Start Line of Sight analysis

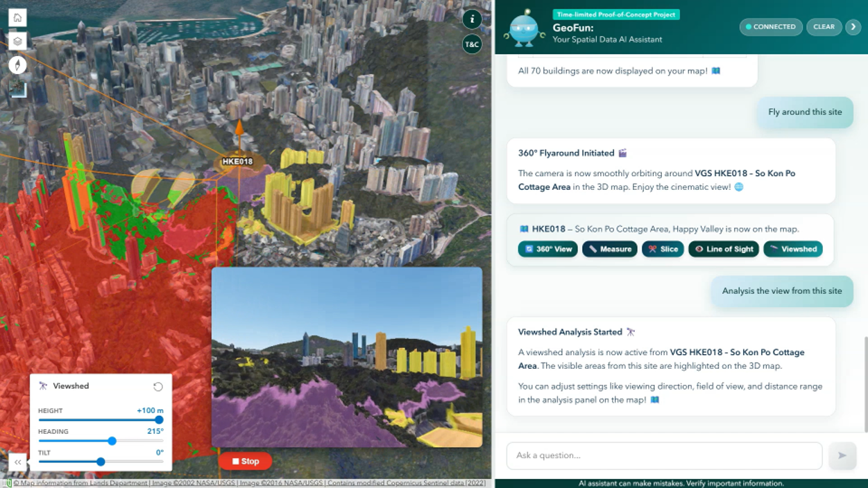click(x=724, y=249)
